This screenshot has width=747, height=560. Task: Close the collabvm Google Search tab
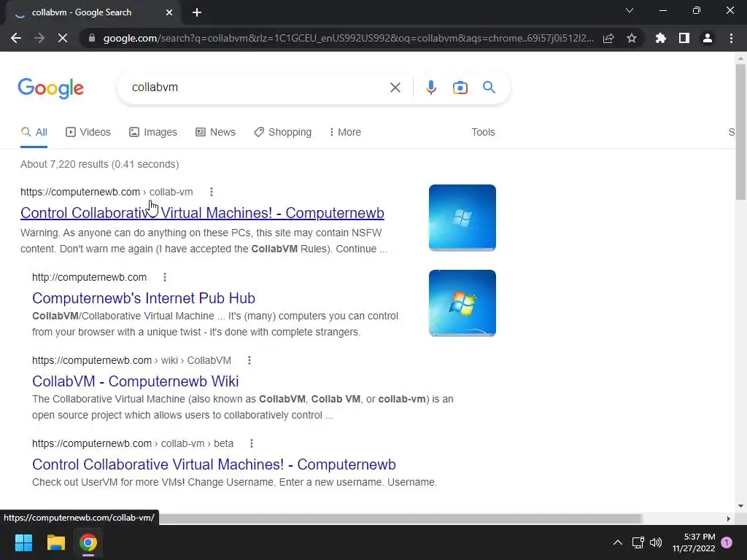(169, 12)
